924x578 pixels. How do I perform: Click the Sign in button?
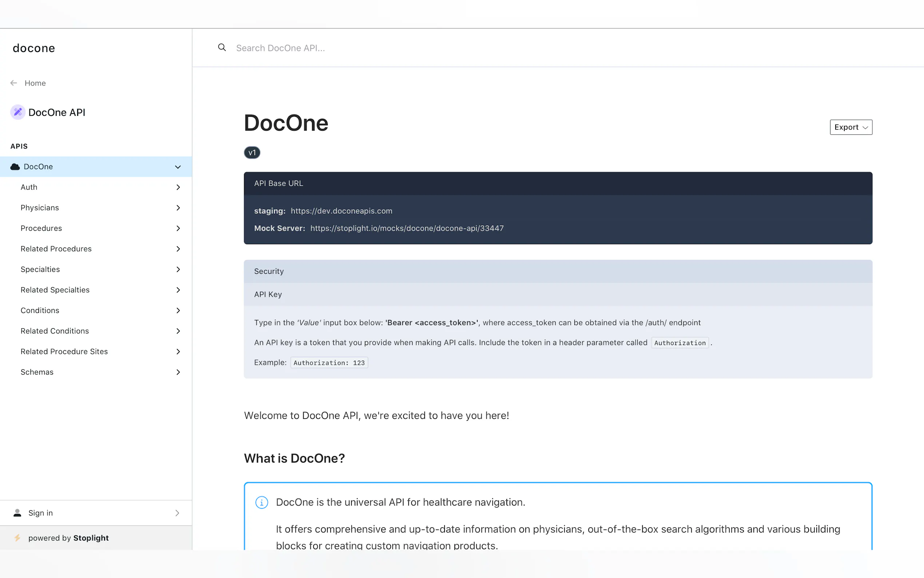point(40,512)
